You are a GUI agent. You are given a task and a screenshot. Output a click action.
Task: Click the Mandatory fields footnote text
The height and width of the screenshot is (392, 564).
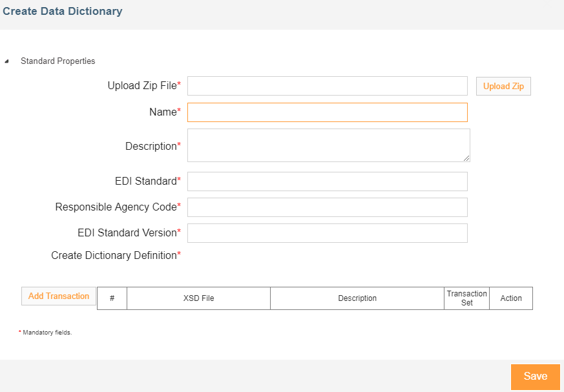pos(47,333)
